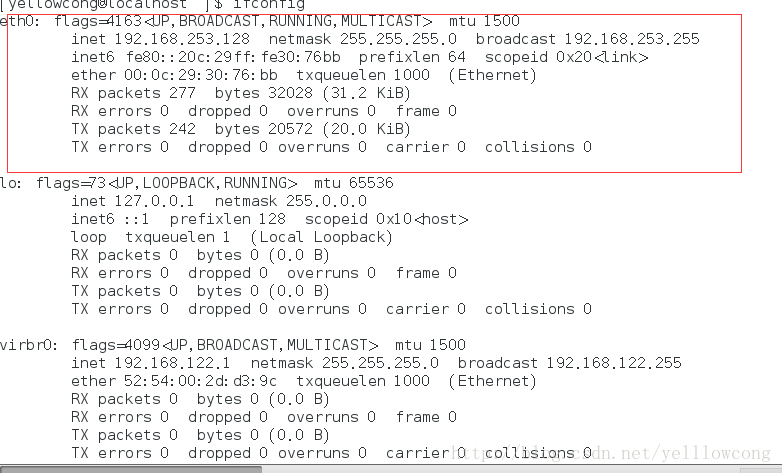Click the horizontal scrollbar thumb at bottom
The width and height of the screenshot is (782, 473).
point(130,468)
